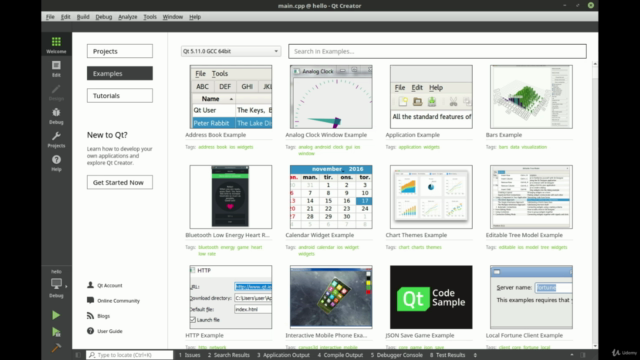Open Debug mode in the sidebar

coord(56,116)
